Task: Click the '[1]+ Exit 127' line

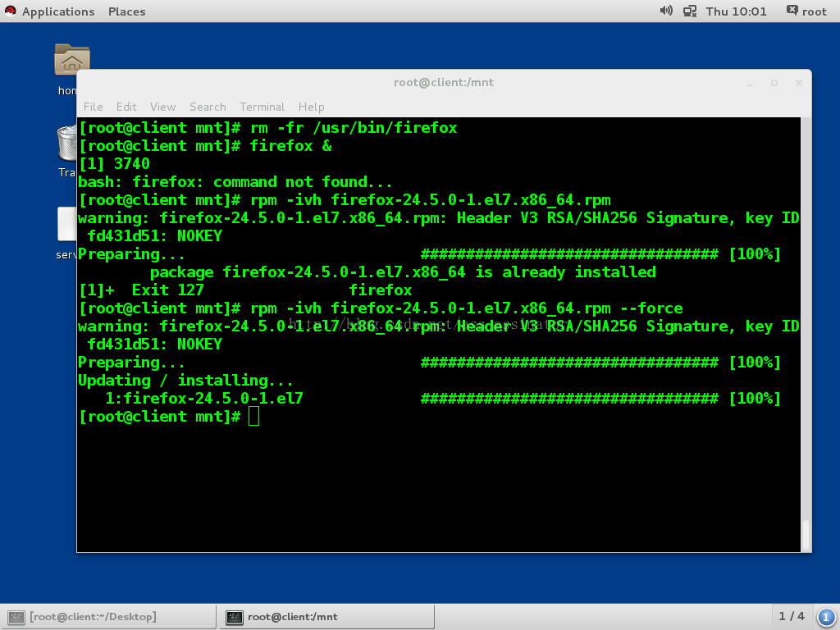Action: [x=245, y=290]
